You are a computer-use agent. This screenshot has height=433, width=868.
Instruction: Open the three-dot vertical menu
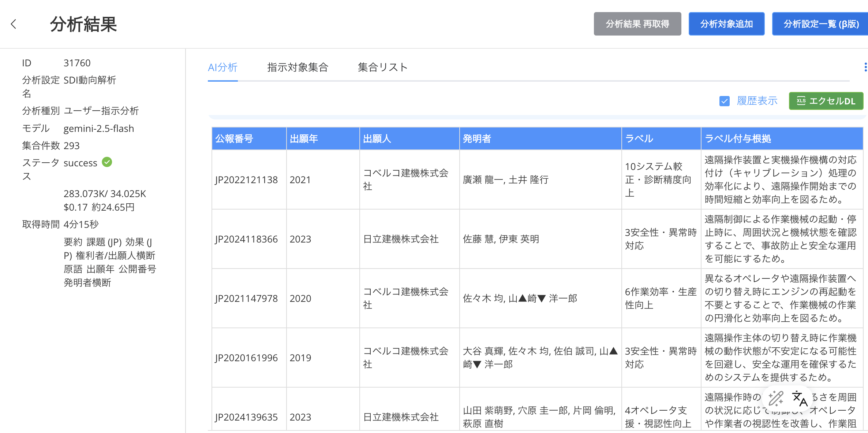point(865,67)
